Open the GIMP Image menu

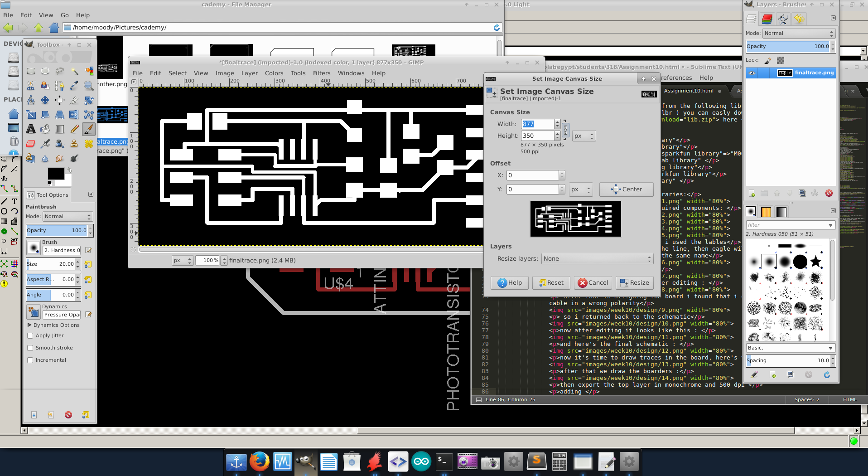(x=225, y=73)
